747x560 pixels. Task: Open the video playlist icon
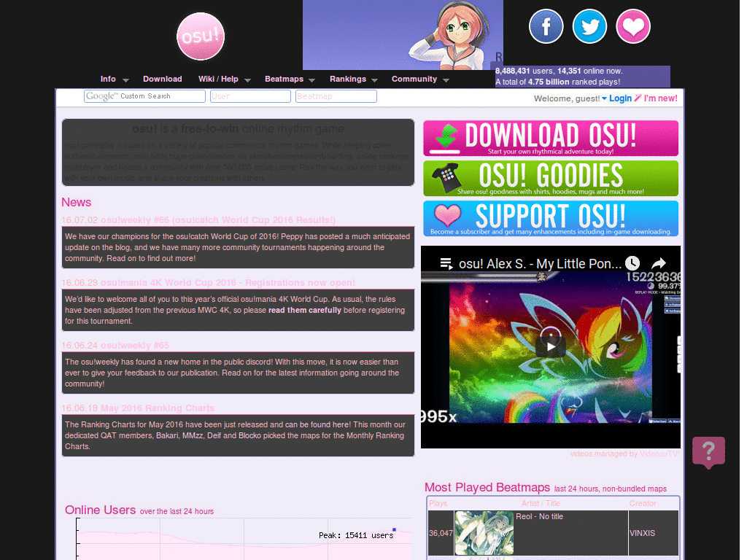coord(446,263)
